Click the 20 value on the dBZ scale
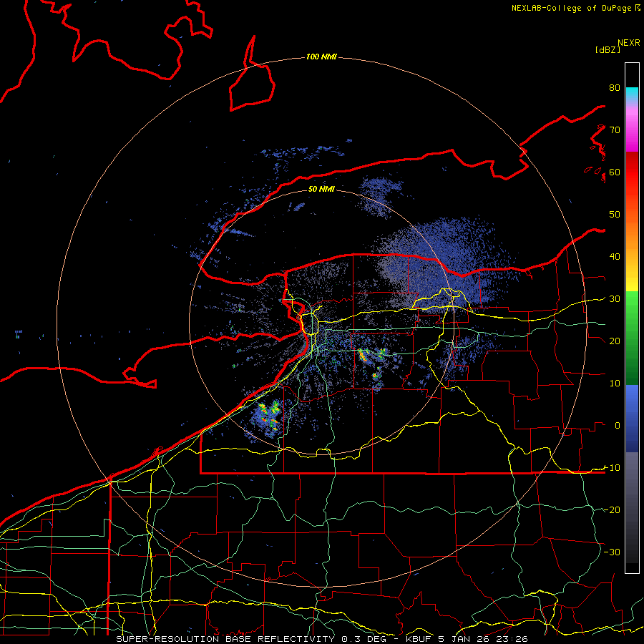The height and width of the screenshot is (644, 644). coord(615,341)
